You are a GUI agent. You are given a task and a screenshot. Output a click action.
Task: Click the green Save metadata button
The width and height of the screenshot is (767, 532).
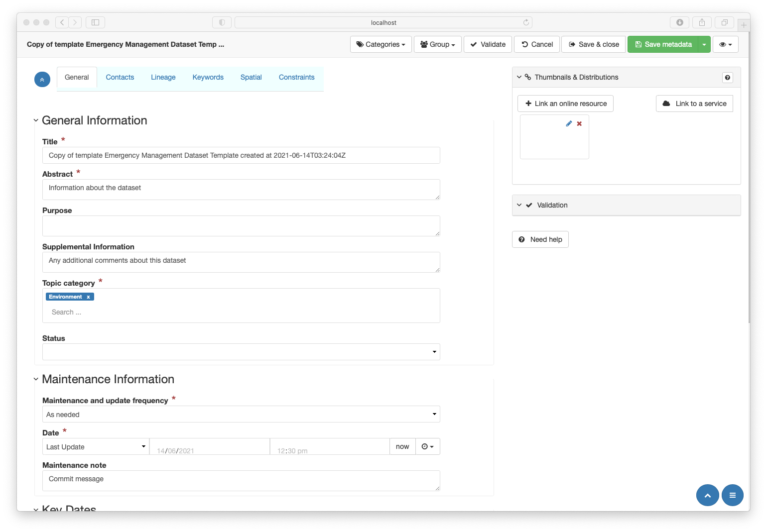pos(663,44)
